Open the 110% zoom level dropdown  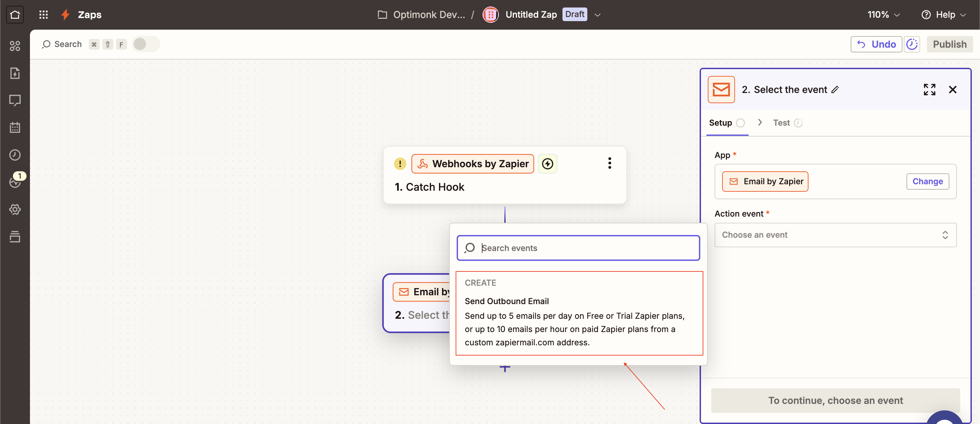(x=883, y=14)
